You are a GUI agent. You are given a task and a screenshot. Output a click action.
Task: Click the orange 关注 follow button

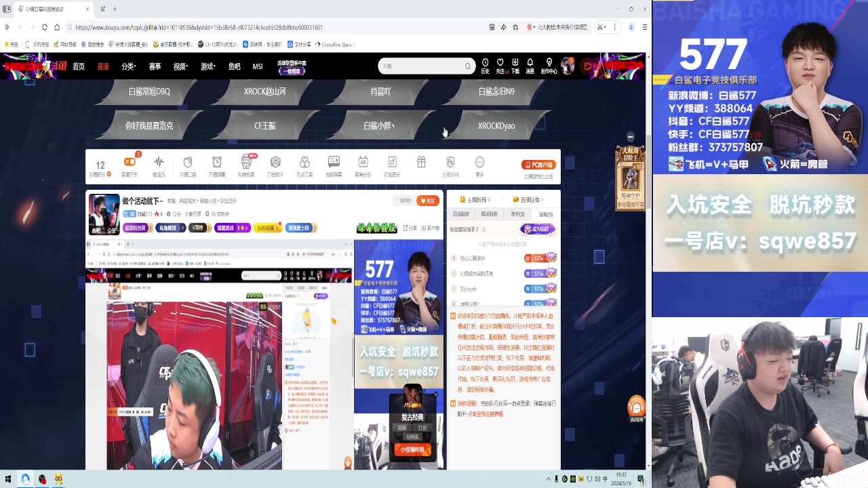pos(428,201)
